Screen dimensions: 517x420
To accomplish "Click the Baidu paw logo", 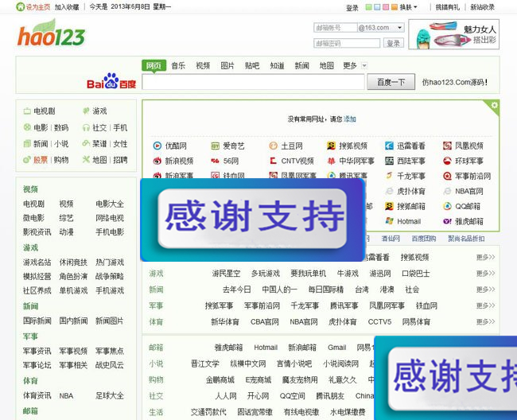I will pos(111,81).
